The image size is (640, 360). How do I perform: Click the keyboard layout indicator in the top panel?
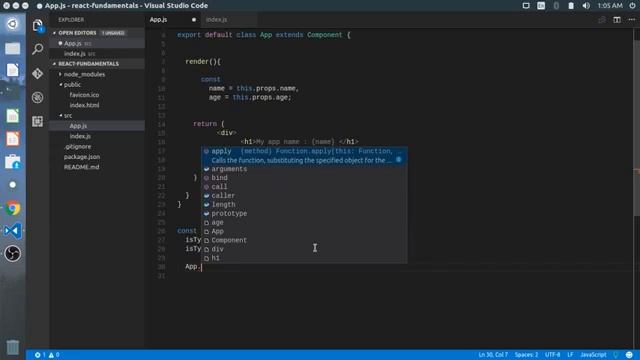pos(541,6)
